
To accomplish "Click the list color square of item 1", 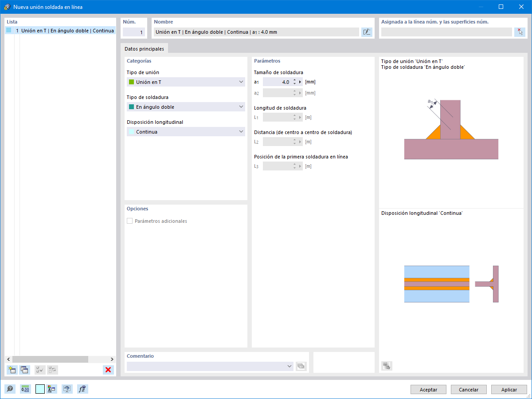I will click(8, 31).
